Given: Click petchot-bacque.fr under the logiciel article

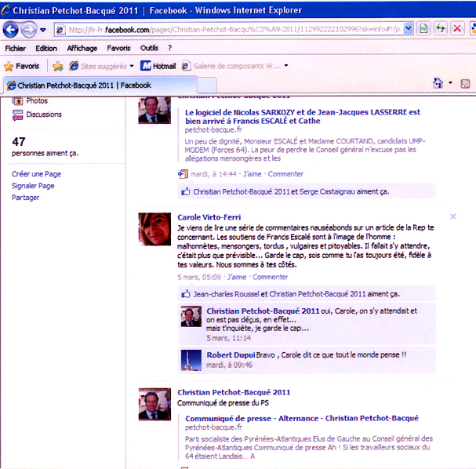Looking at the screenshot, I should pyautogui.click(x=213, y=130).
